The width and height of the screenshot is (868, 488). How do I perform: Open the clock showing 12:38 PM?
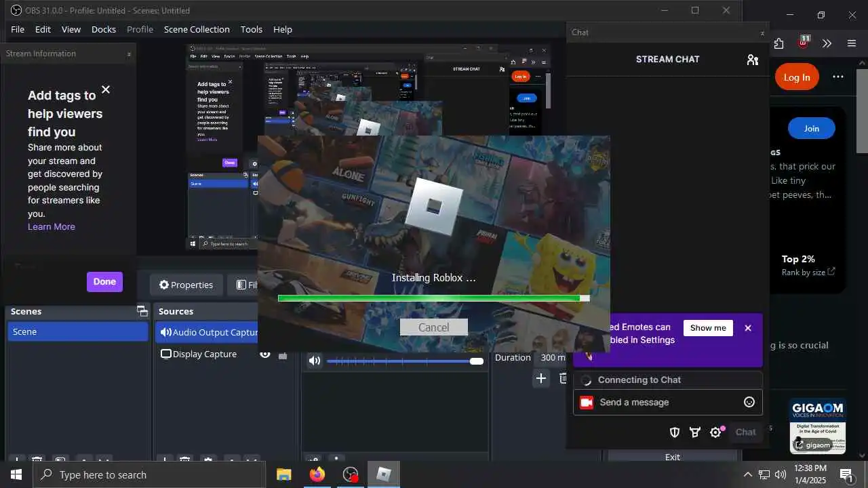point(810,474)
